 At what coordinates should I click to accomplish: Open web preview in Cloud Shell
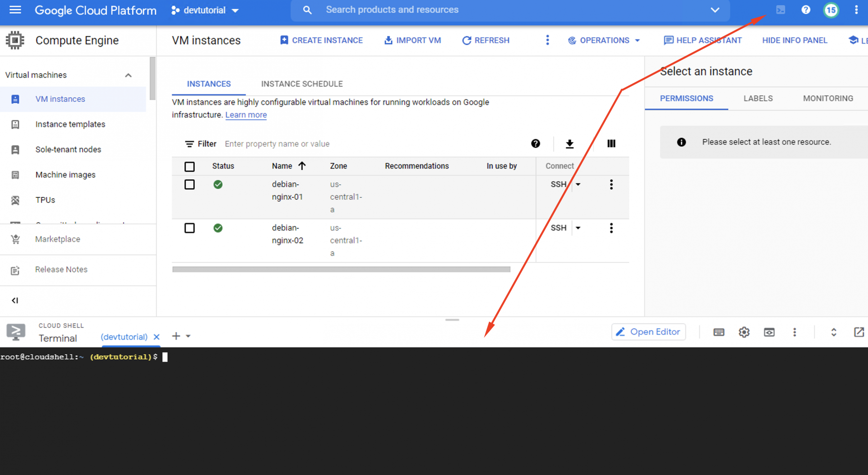pyautogui.click(x=769, y=332)
